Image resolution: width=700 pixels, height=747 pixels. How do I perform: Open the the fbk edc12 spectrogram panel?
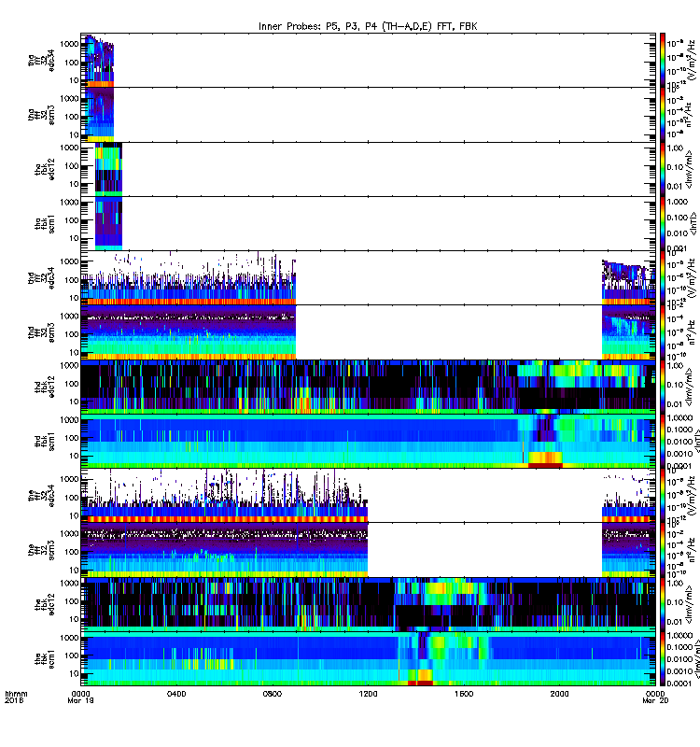point(368,604)
